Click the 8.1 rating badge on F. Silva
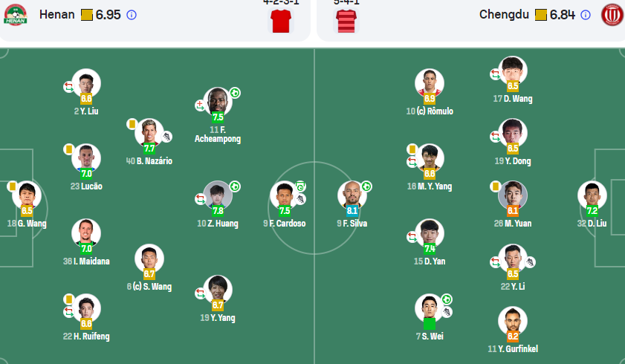The height and width of the screenshot is (364, 625). (352, 211)
